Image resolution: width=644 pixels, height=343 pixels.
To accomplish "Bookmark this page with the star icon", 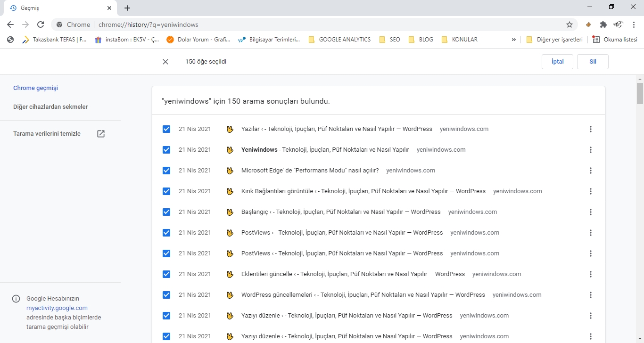I will point(569,24).
